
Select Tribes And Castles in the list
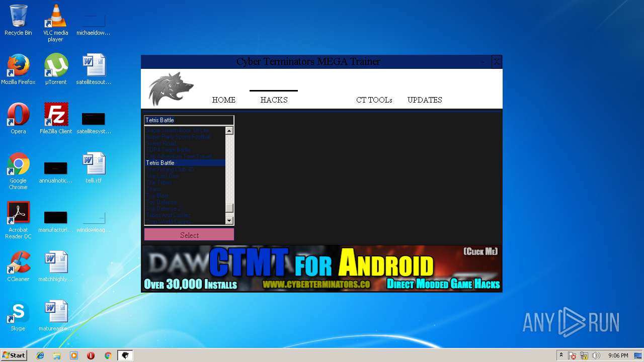[x=185, y=215]
